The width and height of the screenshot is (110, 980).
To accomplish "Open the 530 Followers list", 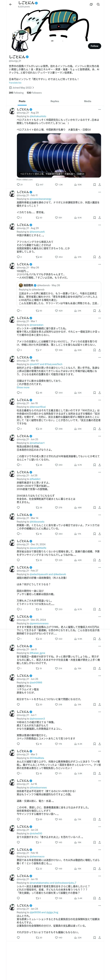I will tap(34, 92).
